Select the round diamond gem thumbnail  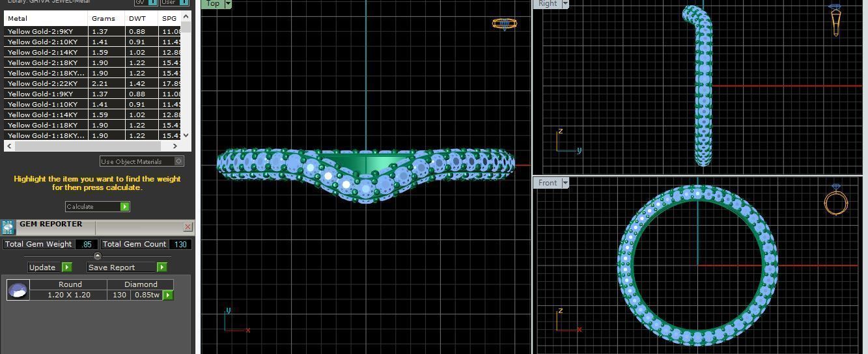pyautogui.click(x=18, y=290)
